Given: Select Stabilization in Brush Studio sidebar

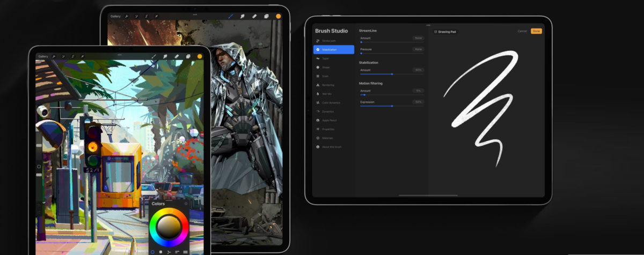Looking at the screenshot, I should [x=334, y=49].
